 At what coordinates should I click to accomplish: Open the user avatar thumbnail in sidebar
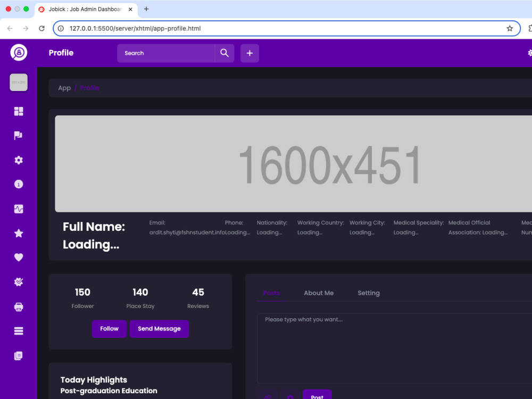pos(19,82)
